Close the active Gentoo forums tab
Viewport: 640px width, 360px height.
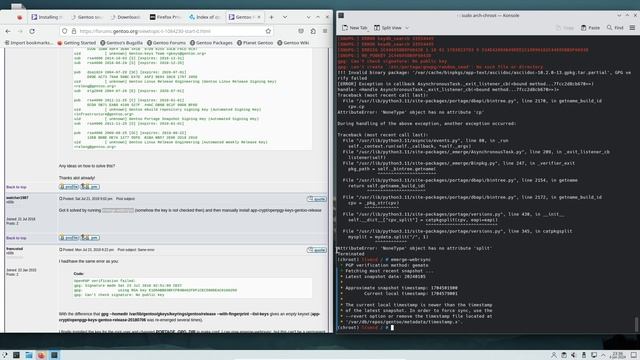(x=258, y=17)
